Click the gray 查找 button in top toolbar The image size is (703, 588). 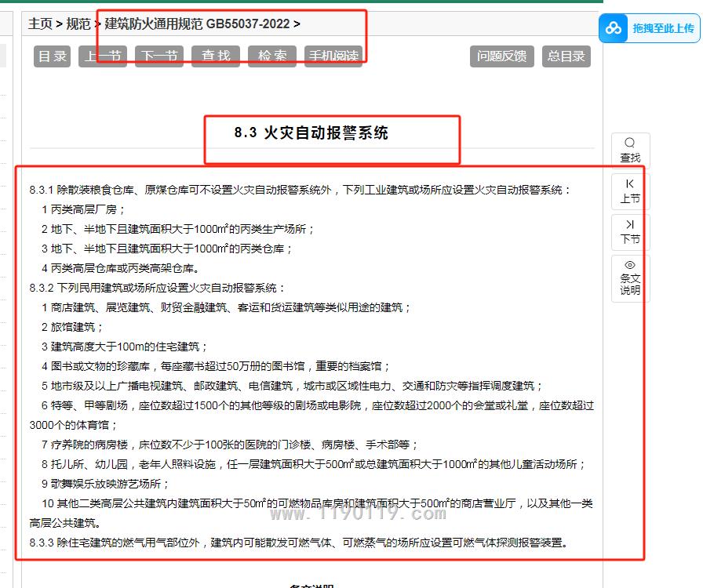[216, 56]
